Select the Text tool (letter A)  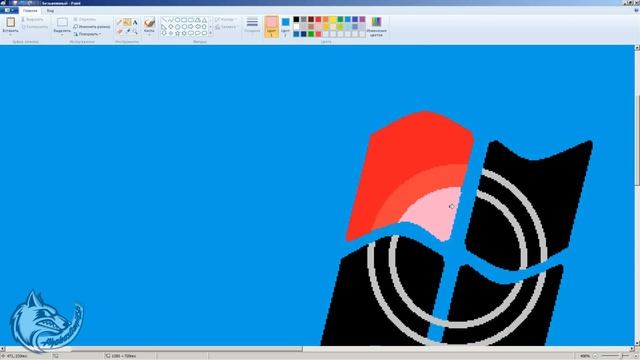point(135,22)
